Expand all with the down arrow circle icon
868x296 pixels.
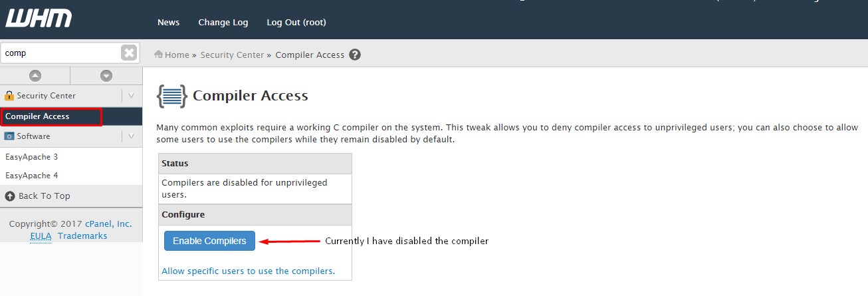pyautogui.click(x=106, y=76)
